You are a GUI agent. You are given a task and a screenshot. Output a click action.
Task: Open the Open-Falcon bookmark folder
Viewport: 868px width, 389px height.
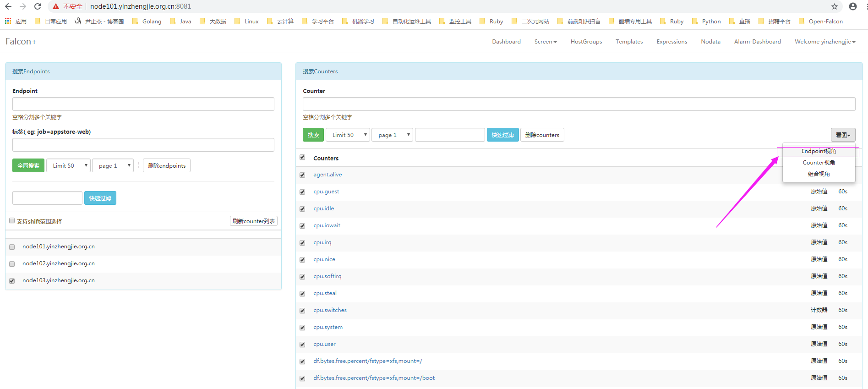(x=820, y=21)
